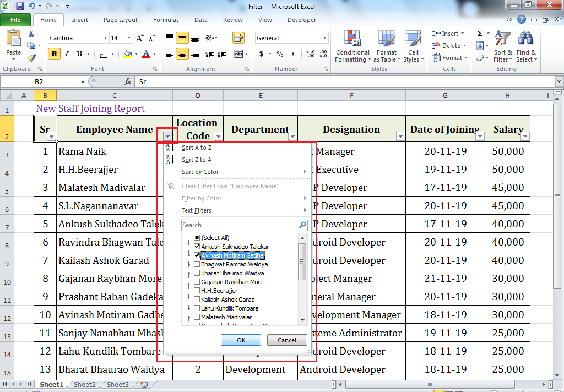
Task: Align text left in Alignment group
Action: pyautogui.click(x=170, y=54)
